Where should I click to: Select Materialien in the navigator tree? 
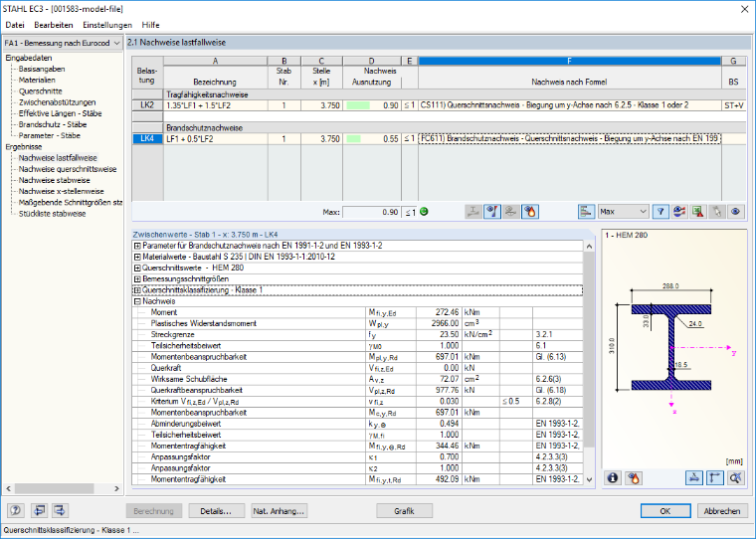[37, 80]
